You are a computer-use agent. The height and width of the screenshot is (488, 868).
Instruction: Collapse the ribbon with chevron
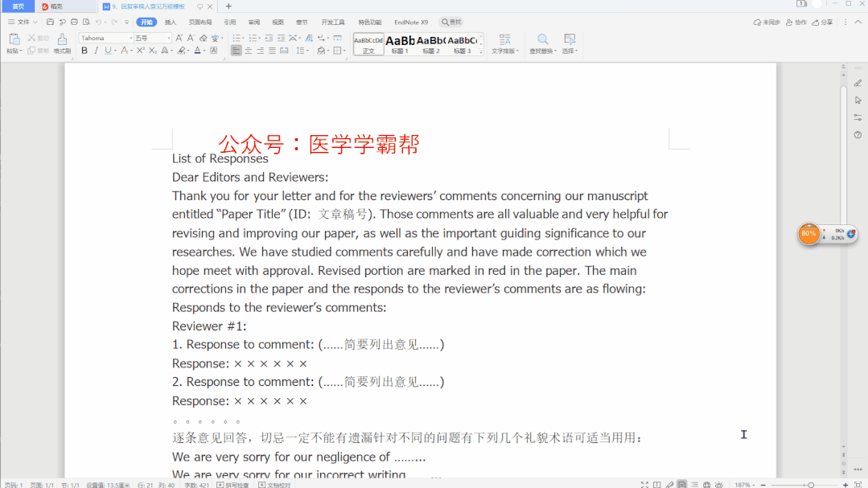click(x=858, y=23)
